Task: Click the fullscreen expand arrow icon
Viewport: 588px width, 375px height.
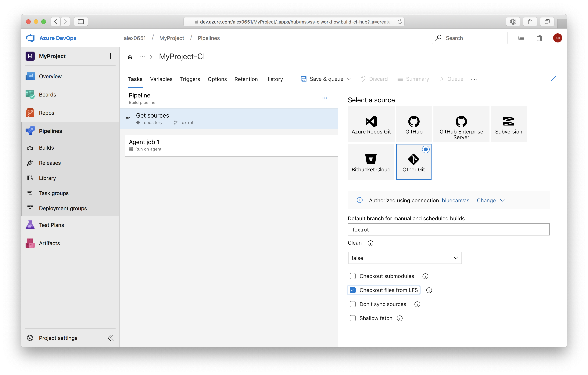Action: click(553, 79)
